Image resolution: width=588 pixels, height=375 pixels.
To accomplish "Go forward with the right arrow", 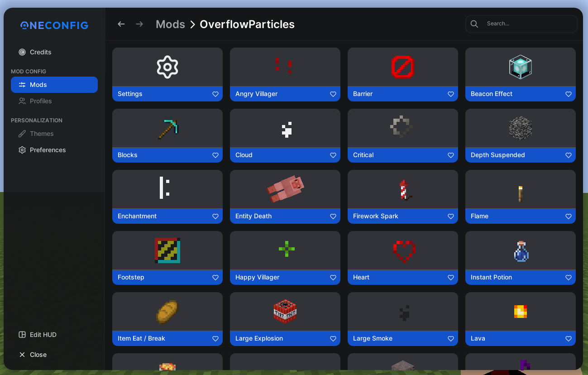I will [x=139, y=24].
